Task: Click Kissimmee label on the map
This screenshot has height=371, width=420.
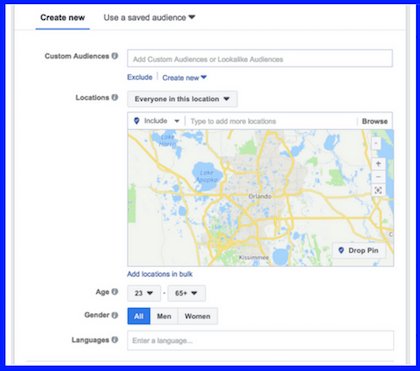Action: (x=254, y=257)
